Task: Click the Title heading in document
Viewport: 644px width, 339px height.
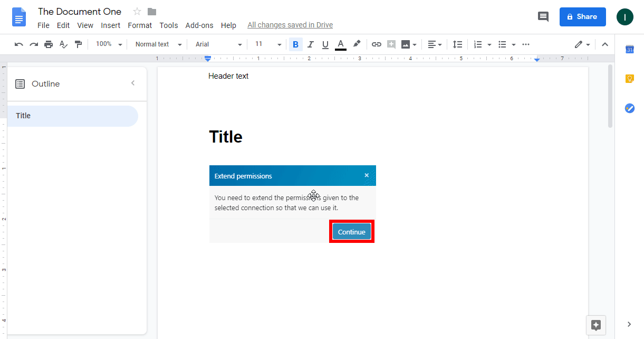Action: click(226, 137)
